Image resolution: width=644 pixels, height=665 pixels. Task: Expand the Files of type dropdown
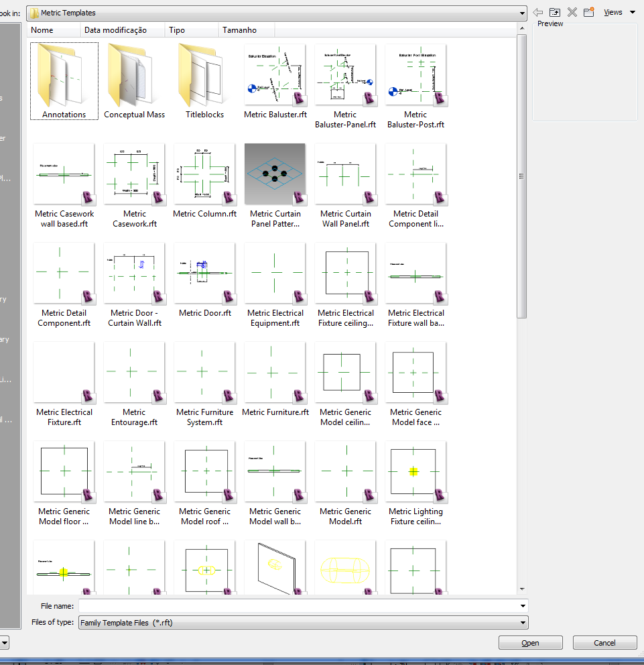coord(522,623)
